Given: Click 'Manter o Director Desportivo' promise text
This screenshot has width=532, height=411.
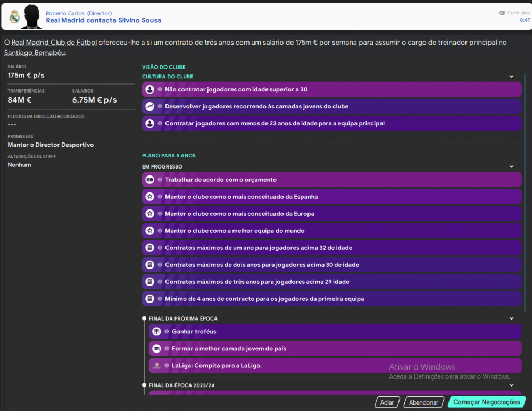Looking at the screenshot, I should [51, 145].
